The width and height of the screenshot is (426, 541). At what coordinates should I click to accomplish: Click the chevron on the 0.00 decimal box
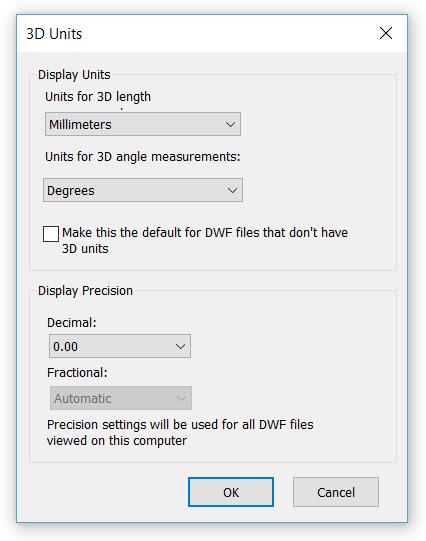click(x=180, y=346)
